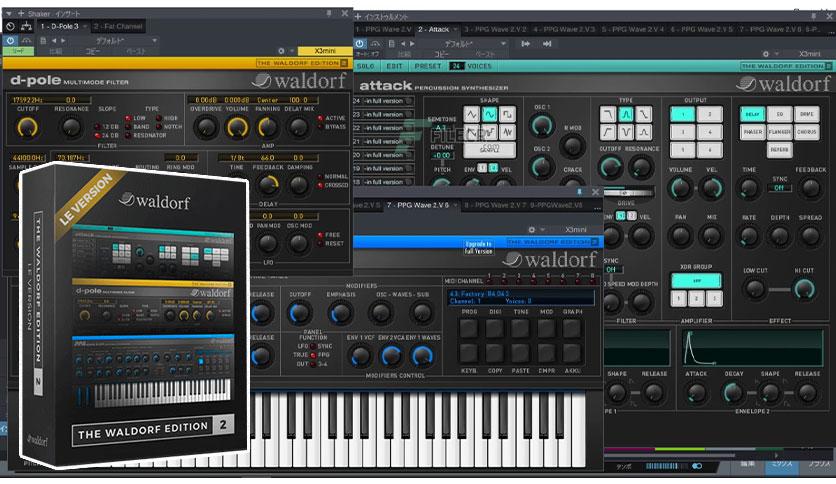The width and height of the screenshot is (836, 484).
Task: Set D-Pole to BYPASS
Action: (x=320, y=127)
